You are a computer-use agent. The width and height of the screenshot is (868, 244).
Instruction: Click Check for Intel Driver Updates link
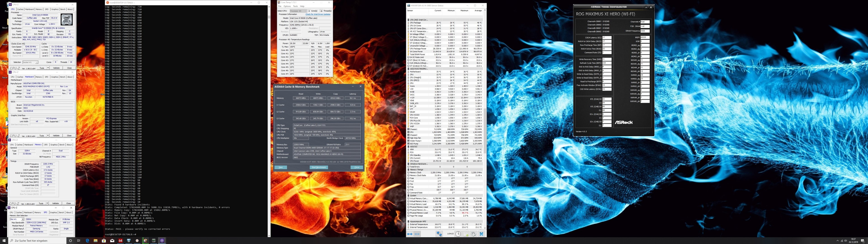318,14
